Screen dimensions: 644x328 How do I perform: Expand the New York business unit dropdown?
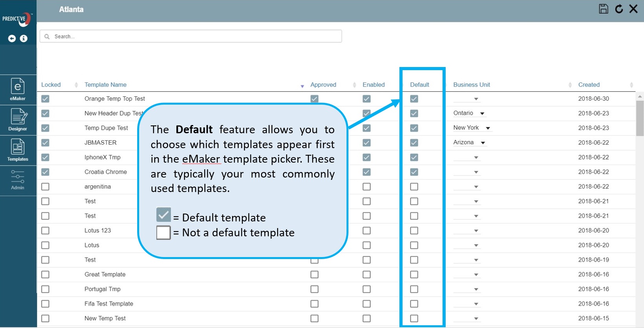pos(472,128)
